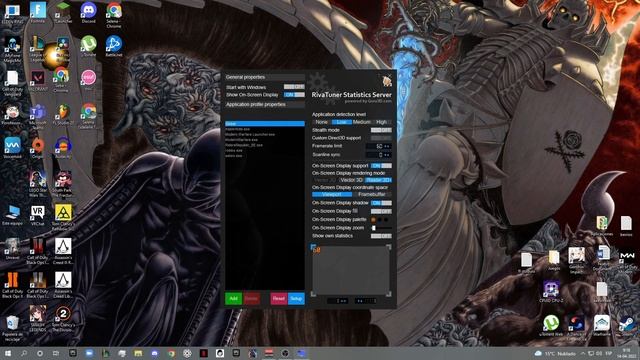The image size is (640, 360).
Task: Click the red Reset button
Action: [x=279, y=298]
